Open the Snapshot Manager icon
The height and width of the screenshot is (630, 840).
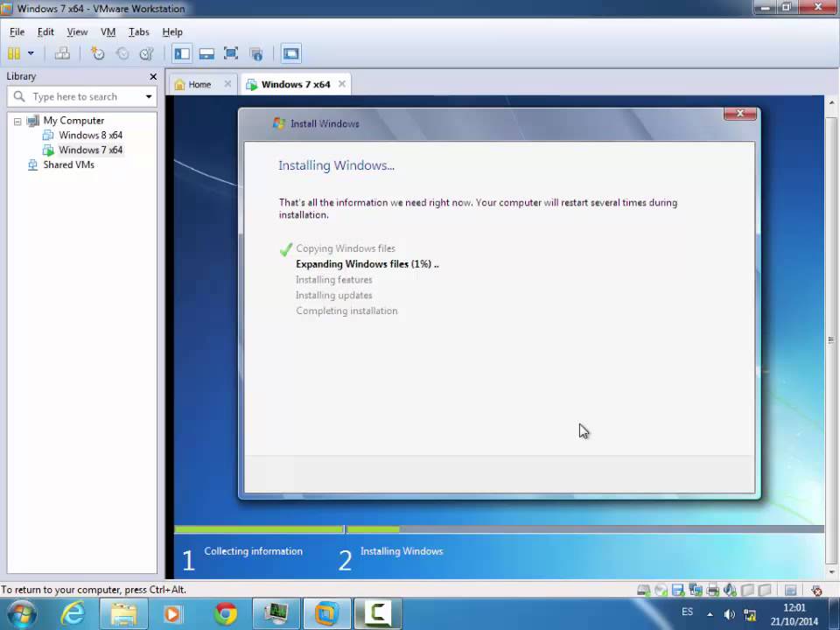click(146, 53)
